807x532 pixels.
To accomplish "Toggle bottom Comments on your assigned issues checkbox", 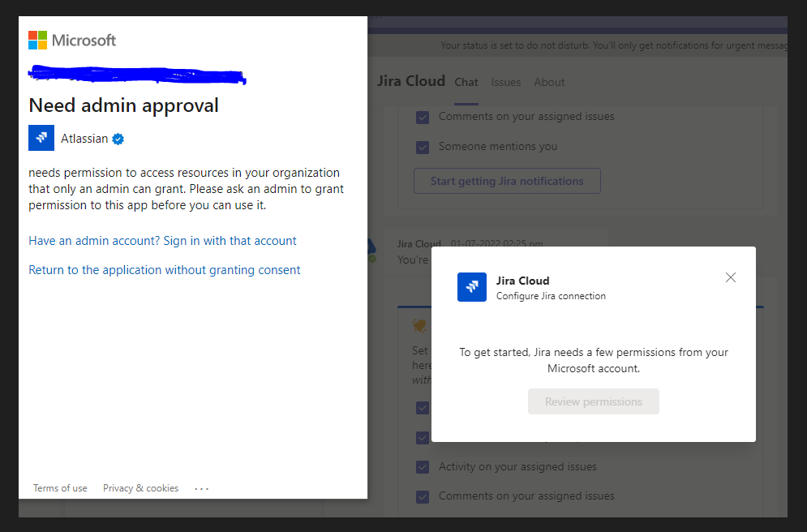I will [x=423, y=497].
